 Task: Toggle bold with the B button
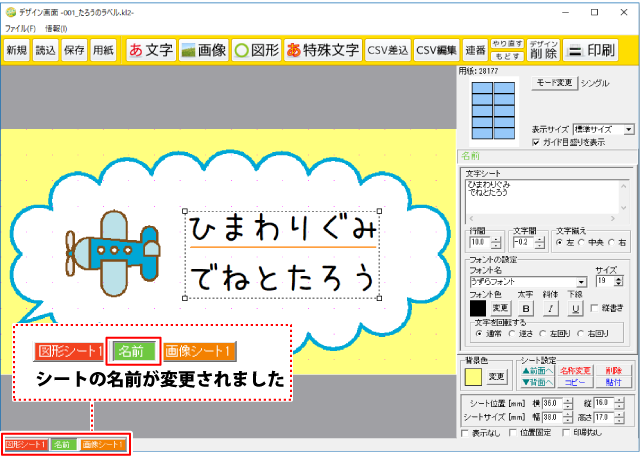point(525,308)
